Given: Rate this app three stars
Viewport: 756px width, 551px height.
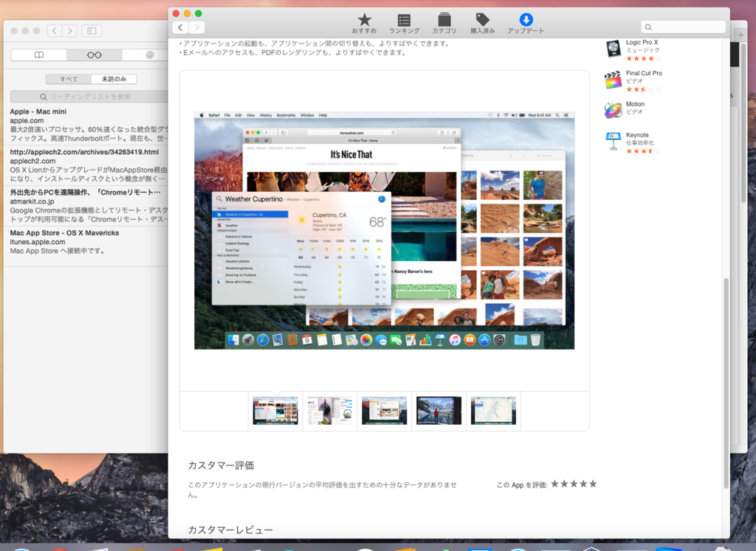Looking at the screenshot, I should coord(574,484).
